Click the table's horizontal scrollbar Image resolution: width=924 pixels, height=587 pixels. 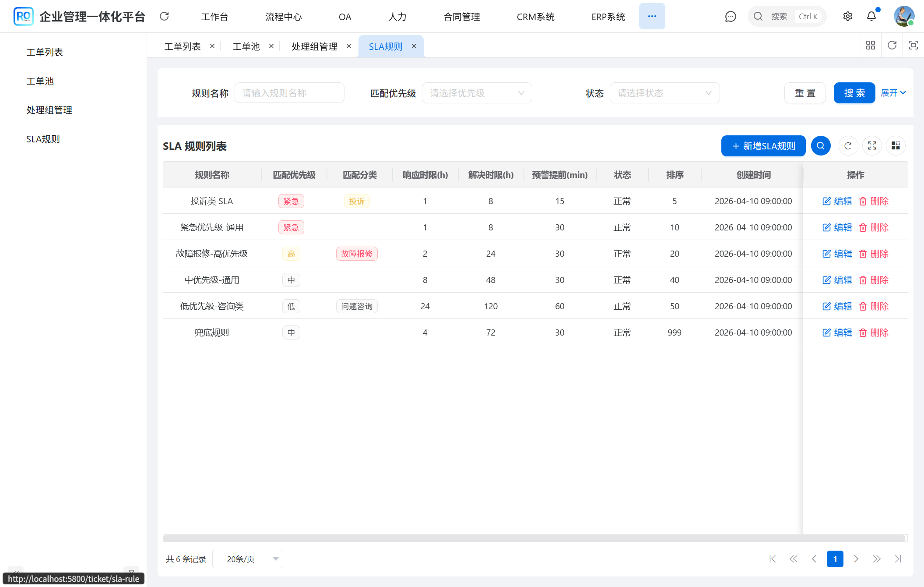click(x=534, y=538)
